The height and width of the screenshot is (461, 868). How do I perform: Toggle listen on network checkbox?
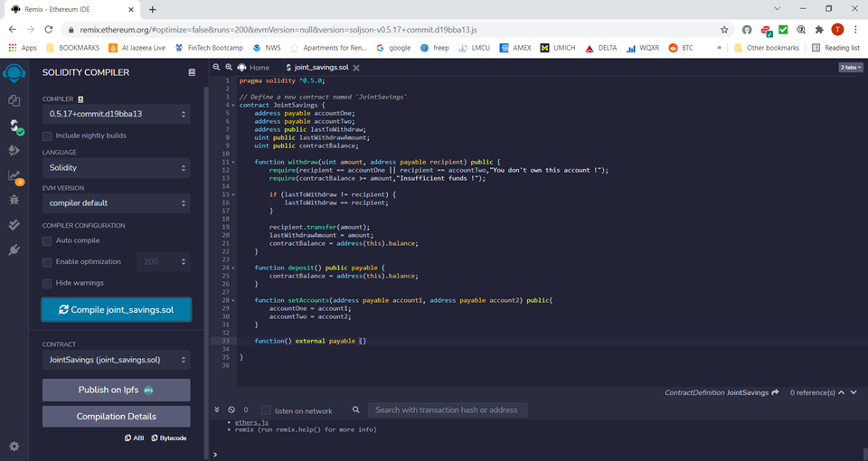point(266,410)
